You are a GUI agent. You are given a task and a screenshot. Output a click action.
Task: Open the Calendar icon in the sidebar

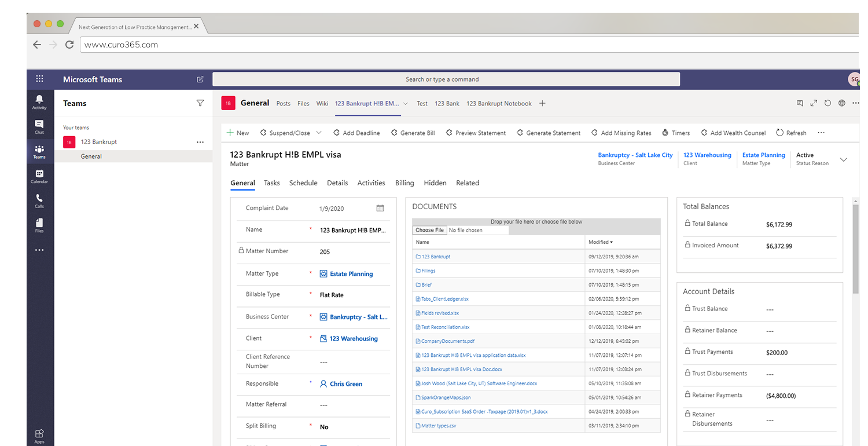tap(39, 176)
